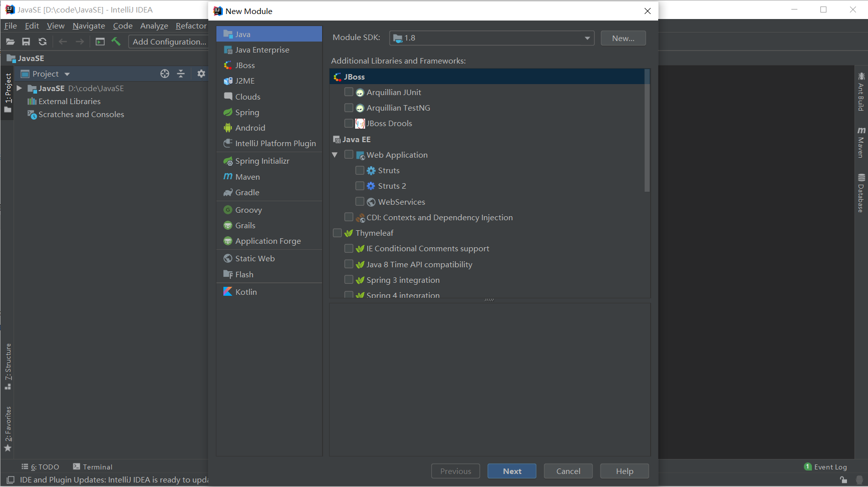This screenshot has height=487, width=868.
Task: Open the File menu
Action: 11,26
